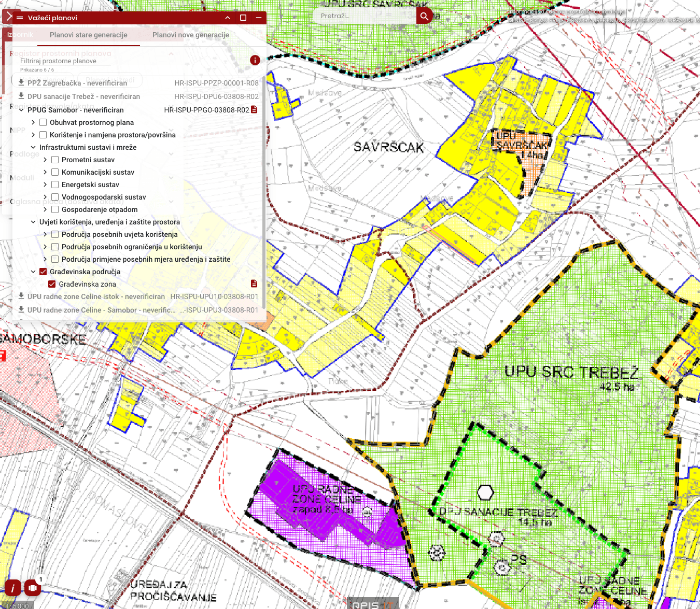Select UPU radne zone Celine - Samobor plan
The height and width of the screenshot is (609, 700).
pyautogui.click(x=102, y=310)
